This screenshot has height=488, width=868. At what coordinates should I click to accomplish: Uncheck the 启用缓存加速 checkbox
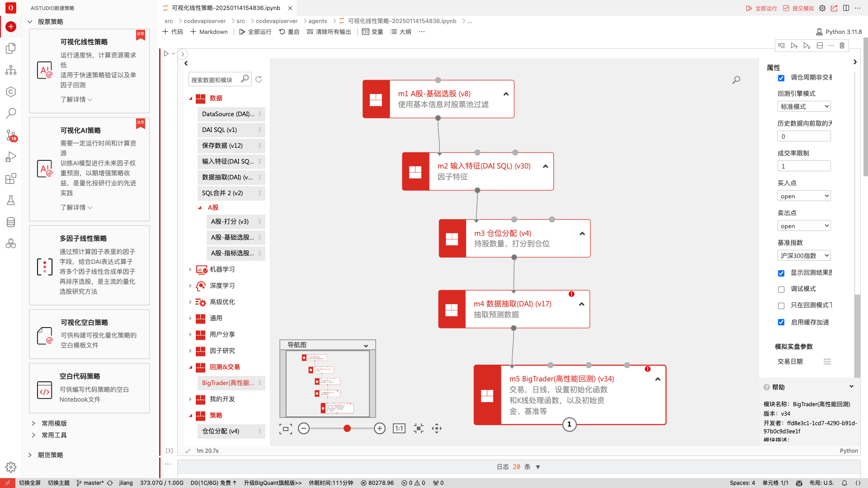[x=781, y=322]
